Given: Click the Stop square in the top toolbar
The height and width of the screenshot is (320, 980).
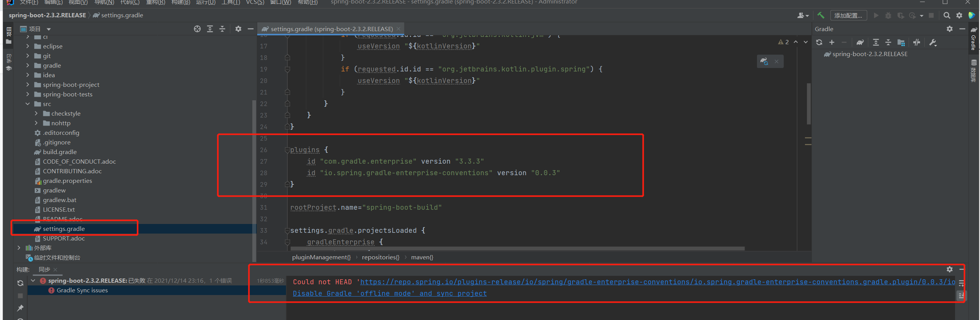Looking at the screenshot, I should click(931, 15).
